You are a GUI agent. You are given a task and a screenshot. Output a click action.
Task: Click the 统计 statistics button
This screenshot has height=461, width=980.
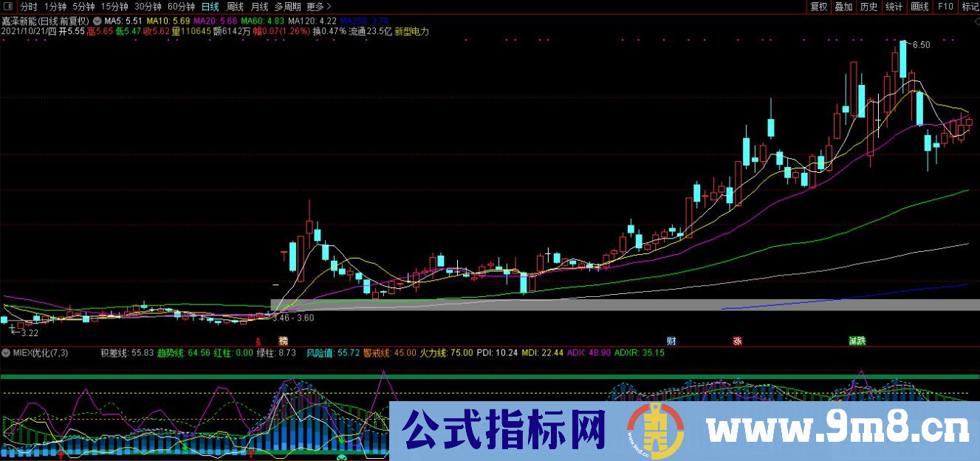[x=894, y=7]
